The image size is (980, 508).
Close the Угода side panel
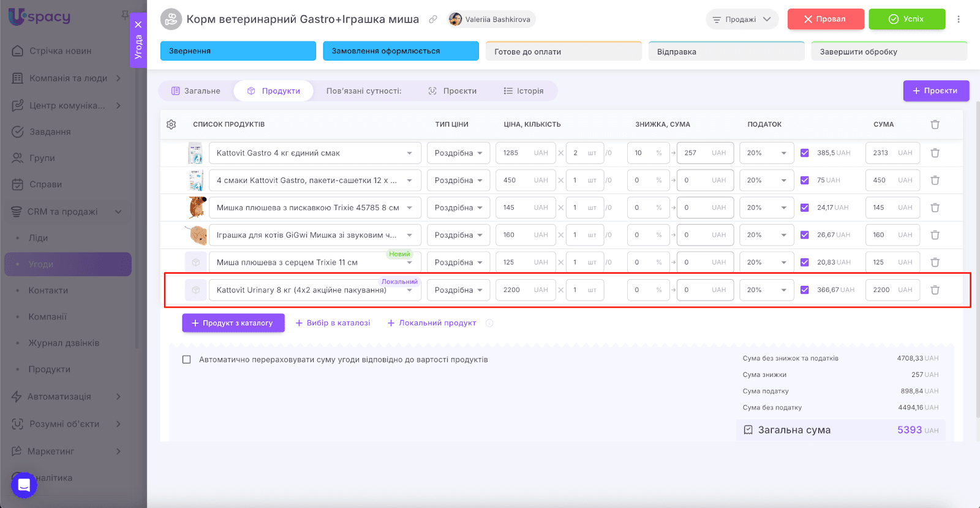pyautogui.click(x=138, y=24)
